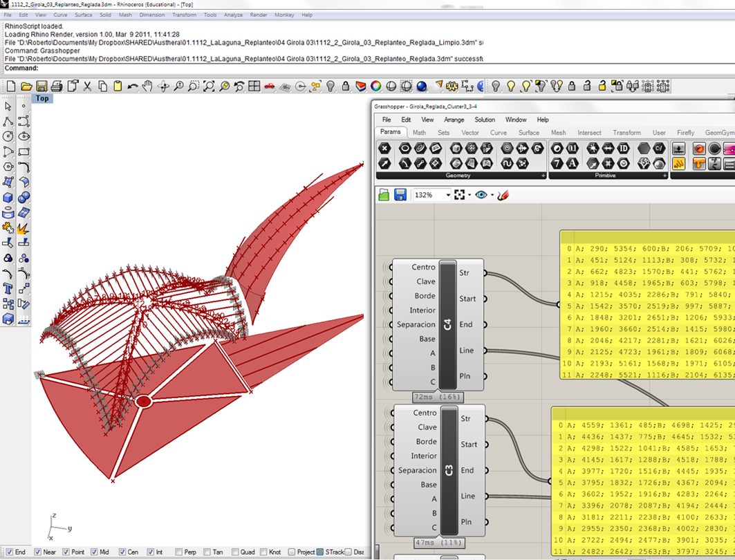
Task: Click the gear Options icon in toolbar
Action: tap(452, 86)
